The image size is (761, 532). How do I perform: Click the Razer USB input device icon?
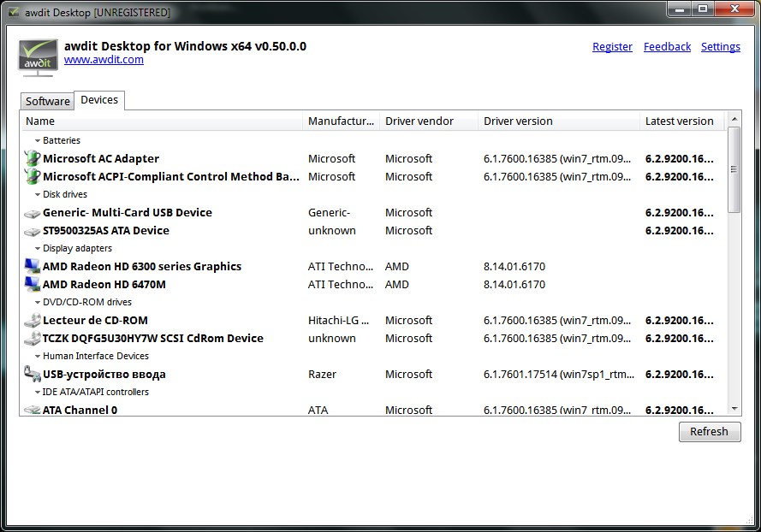tap(32, 374)
